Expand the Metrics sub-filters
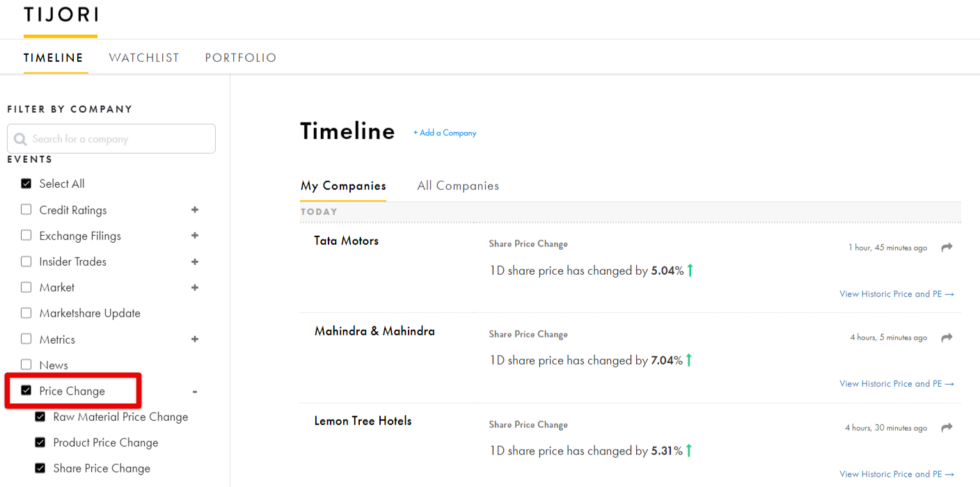This screenshot has height=487, width=980. (195, 339)
